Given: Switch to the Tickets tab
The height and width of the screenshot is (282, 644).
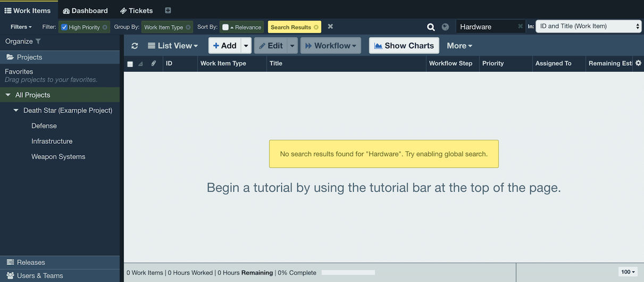Looking at the screenshot, I should point(136,11).
